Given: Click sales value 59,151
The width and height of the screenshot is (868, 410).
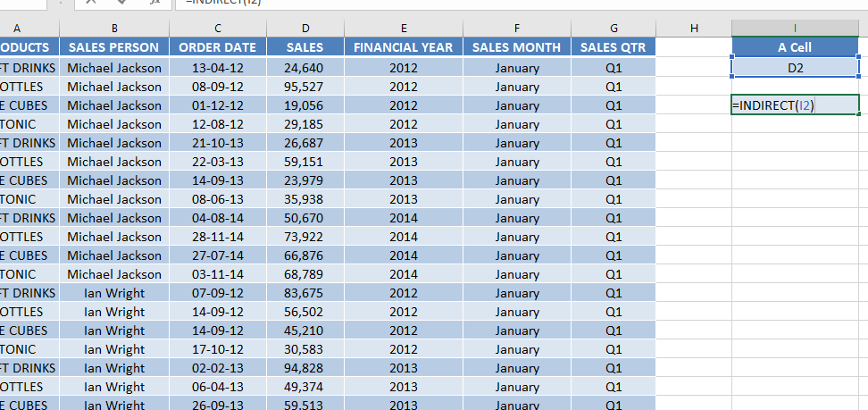Looking at the screenshot, I should pos(305,162).
